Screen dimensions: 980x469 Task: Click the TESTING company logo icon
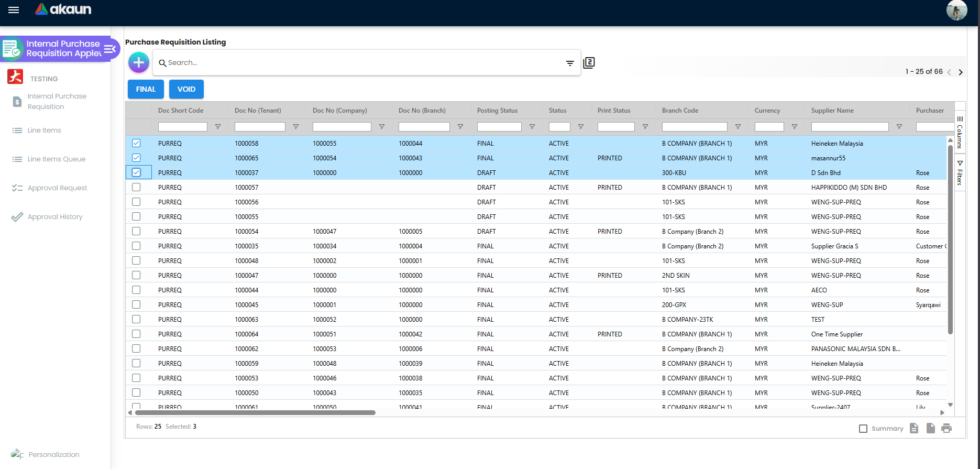click(15, 77)
